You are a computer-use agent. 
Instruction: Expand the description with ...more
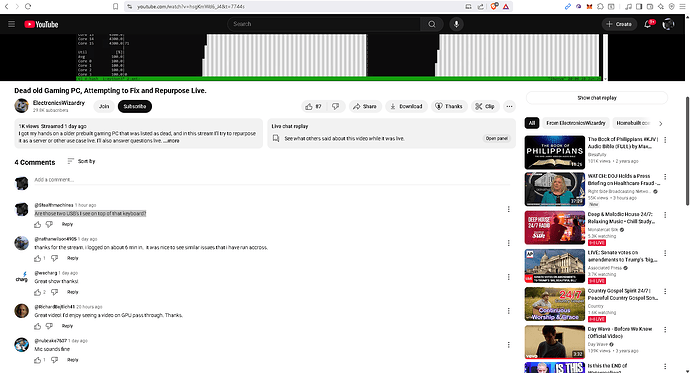pos(172,141)
